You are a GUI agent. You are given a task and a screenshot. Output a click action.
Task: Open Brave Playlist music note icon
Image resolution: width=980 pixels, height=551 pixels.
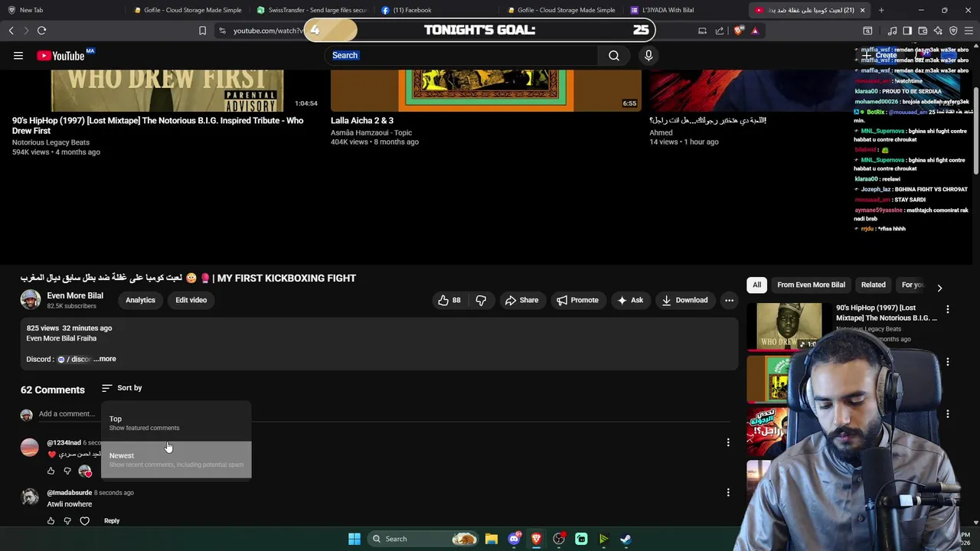(x=892, y=31)
